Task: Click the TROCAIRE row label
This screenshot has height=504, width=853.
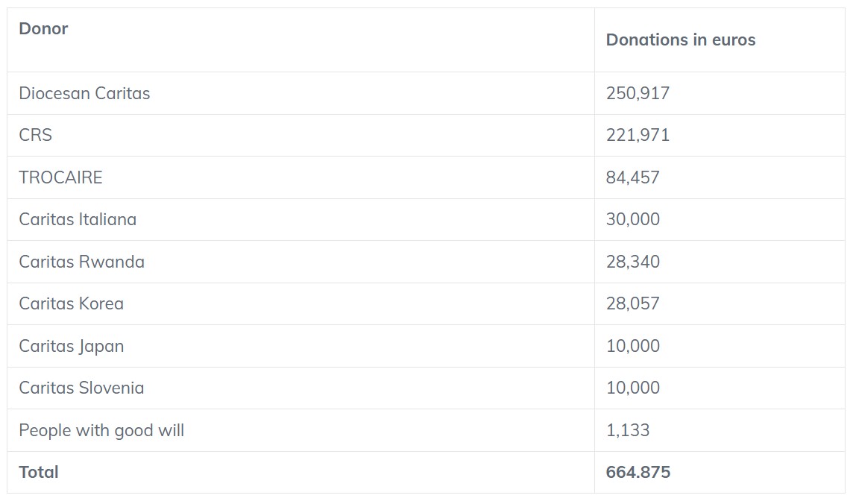Action: tap(60, 177)
